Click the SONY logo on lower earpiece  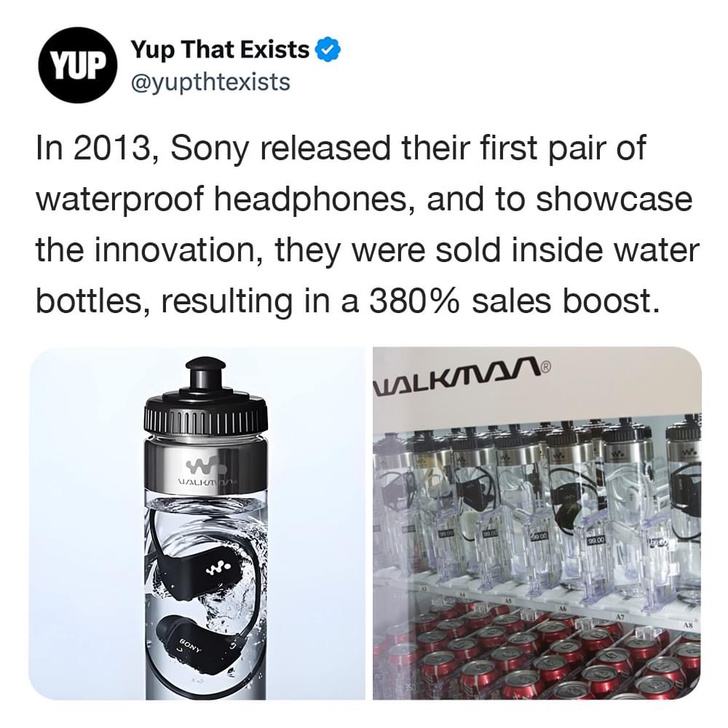[x=191, y=645]
